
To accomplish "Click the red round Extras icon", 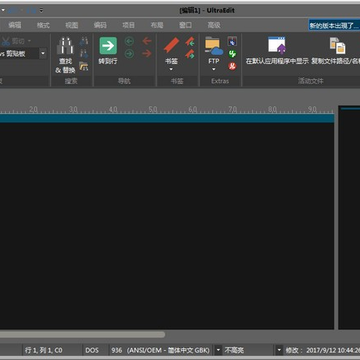I will [232, 66].
